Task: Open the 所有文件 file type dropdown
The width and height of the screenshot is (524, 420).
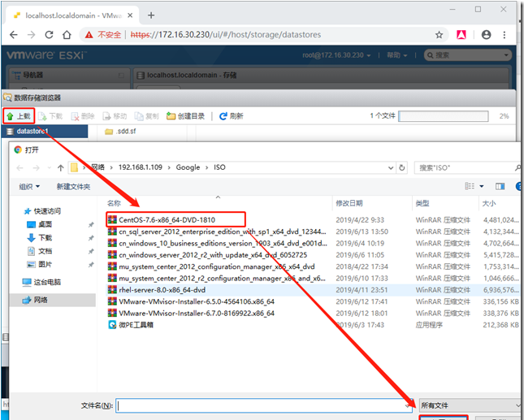Action: (470, 405)
